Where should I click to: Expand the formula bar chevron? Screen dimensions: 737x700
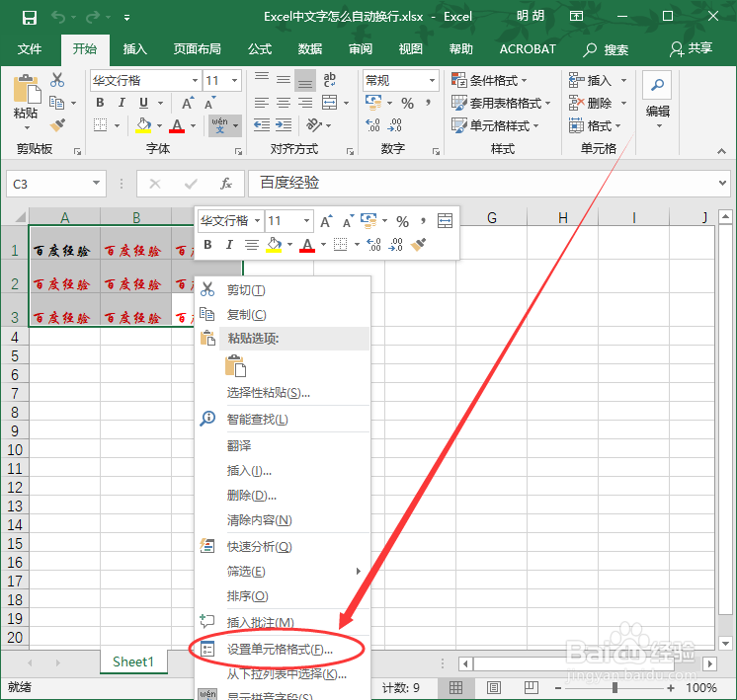tap(722, 183)
